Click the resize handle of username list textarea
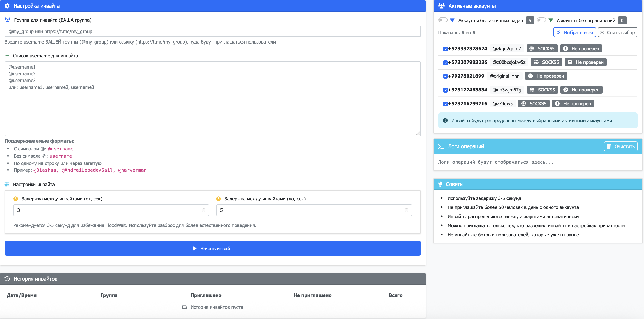644x319 pixels. pyautogui.click(x=418, y=133)
